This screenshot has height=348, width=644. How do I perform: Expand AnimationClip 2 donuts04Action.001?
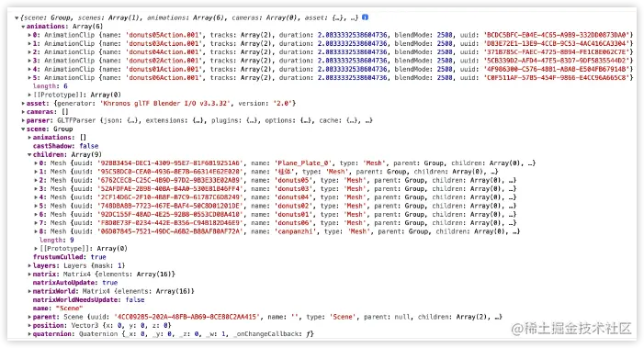point(30,52)
